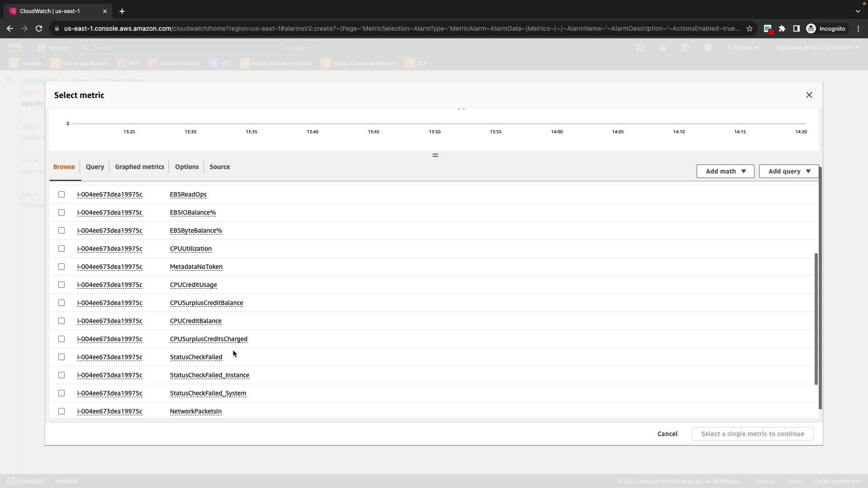The width and height of the screenshot is (868, 488).
Task: Open a new browser tab
Action: click(122, 11)
